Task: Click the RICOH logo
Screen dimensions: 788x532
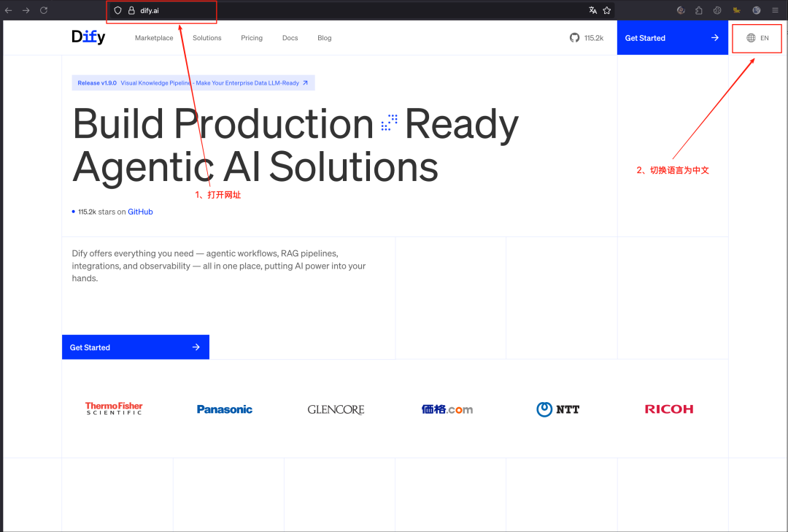Action: (x=669, y=409)
